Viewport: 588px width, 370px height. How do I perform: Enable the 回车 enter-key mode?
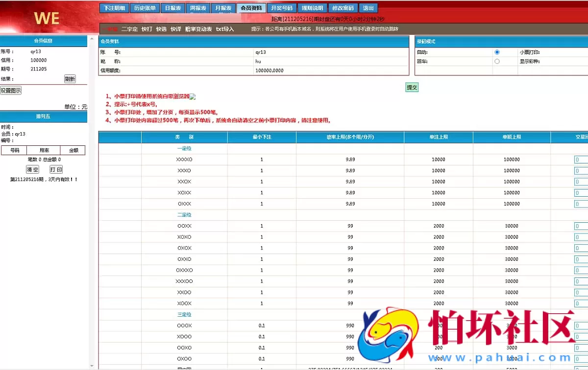pyautogui.click(x=497, y=61)
